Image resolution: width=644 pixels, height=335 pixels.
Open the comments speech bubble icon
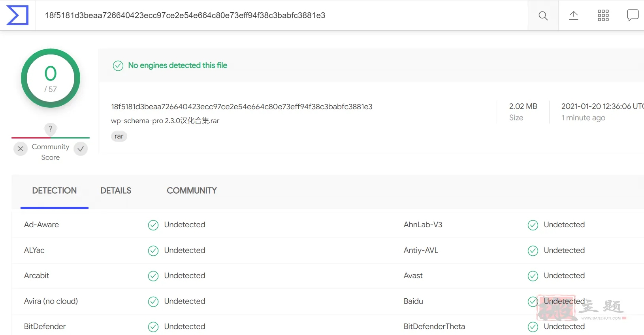click(633, 15)
